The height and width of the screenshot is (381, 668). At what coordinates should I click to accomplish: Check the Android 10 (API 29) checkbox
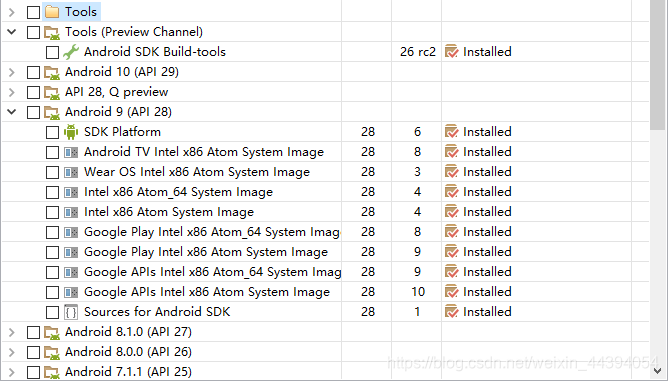tap(33, 72)
